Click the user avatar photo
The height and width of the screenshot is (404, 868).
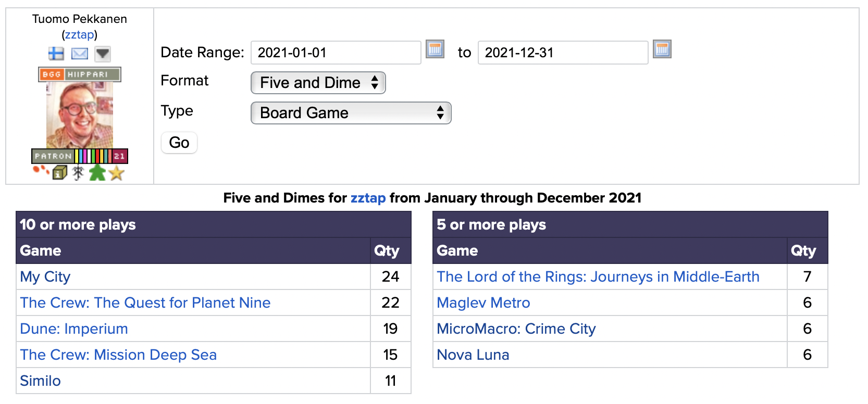pyautogui.click(x=80, y=115)
